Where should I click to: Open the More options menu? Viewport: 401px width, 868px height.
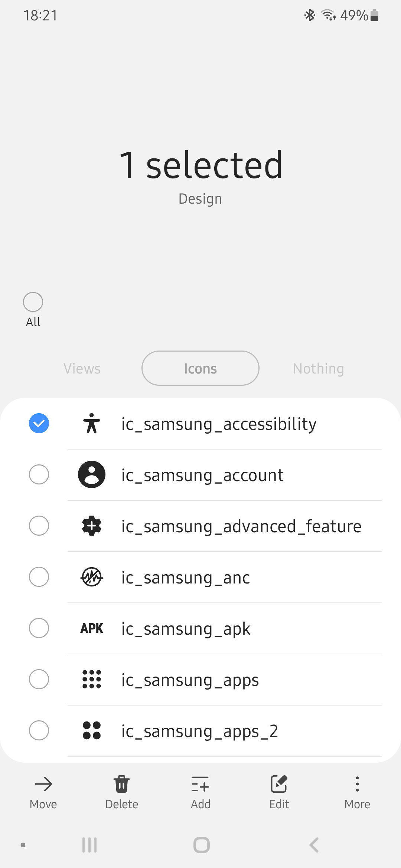(x=357, y=784)
